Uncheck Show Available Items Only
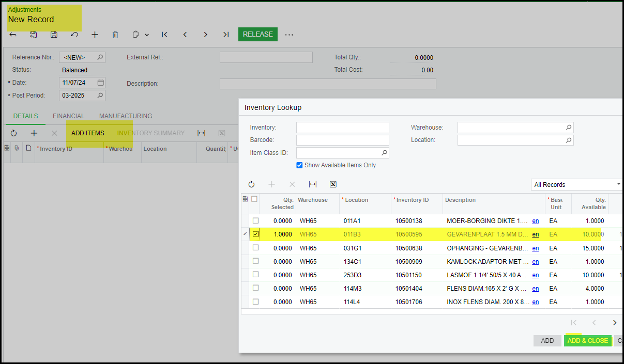 [x=299, y=165]
